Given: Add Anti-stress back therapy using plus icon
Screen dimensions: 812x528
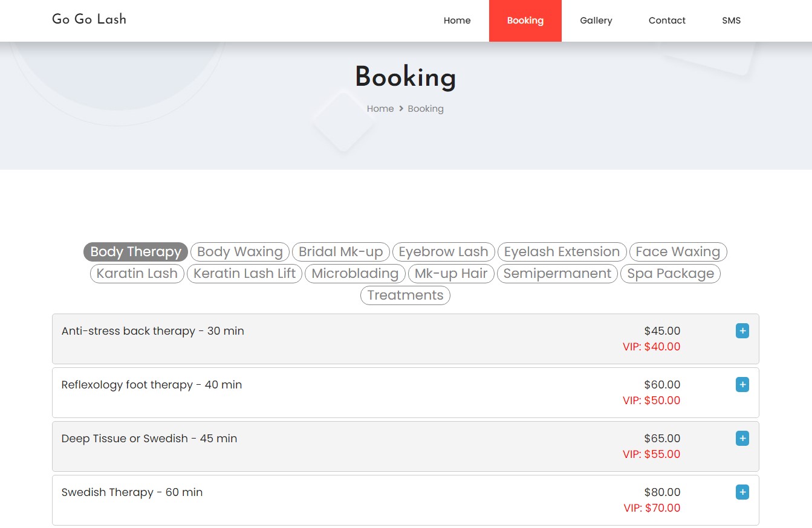Looking at the screenshot, I should click(x=742, y=331).
